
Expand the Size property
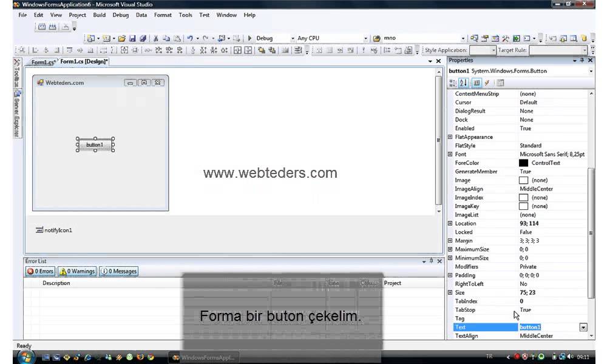[450, 292]
